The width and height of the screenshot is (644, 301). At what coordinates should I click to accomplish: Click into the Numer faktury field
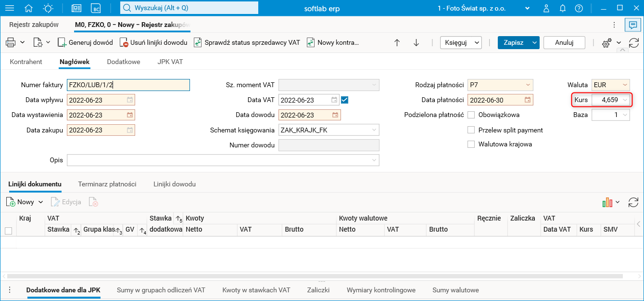pos(128,85)
